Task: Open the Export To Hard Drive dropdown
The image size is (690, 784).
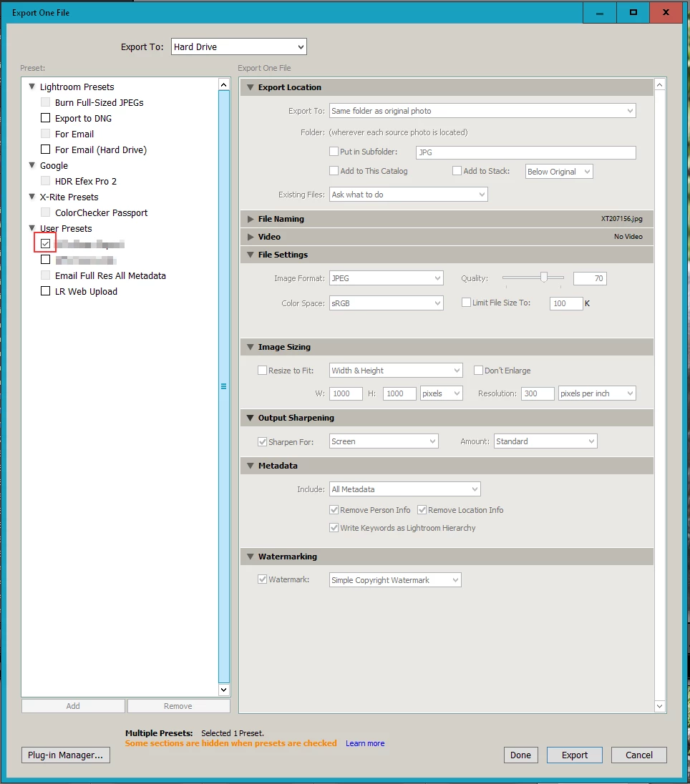Action: pyautogui.click(x=238, y=47)
